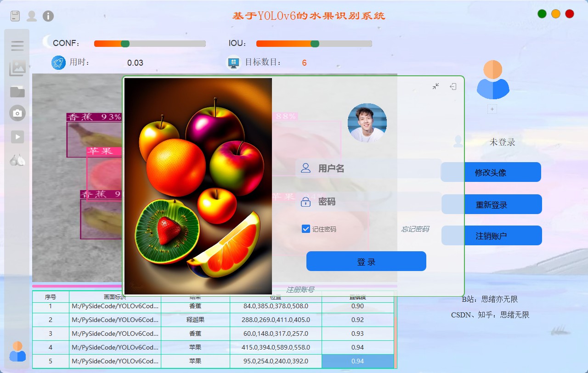Click the fruit artwork in login dialog

(198, 186)
